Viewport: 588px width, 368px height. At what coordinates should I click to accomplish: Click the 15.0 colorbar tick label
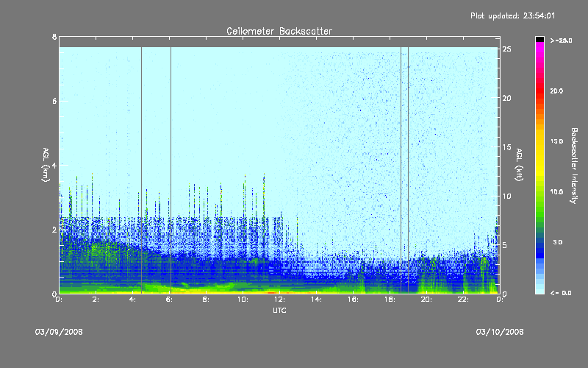coord(556,141)
